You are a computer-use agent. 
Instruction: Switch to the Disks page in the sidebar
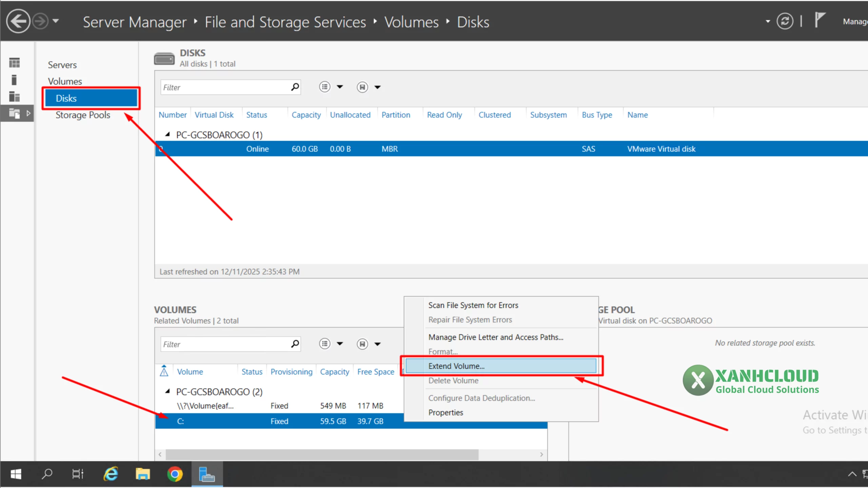click(x=66, y=98)
